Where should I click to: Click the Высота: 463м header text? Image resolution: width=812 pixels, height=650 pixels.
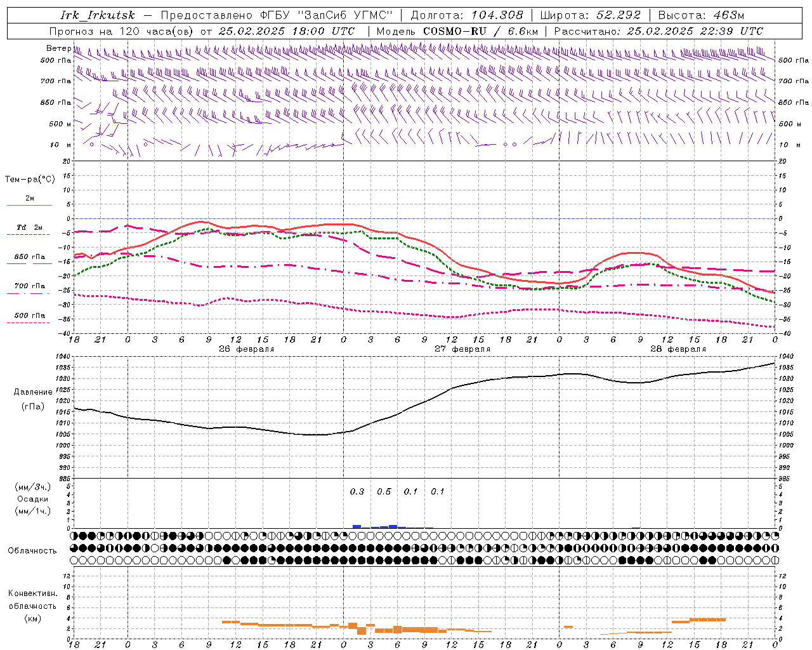point(701,15)
